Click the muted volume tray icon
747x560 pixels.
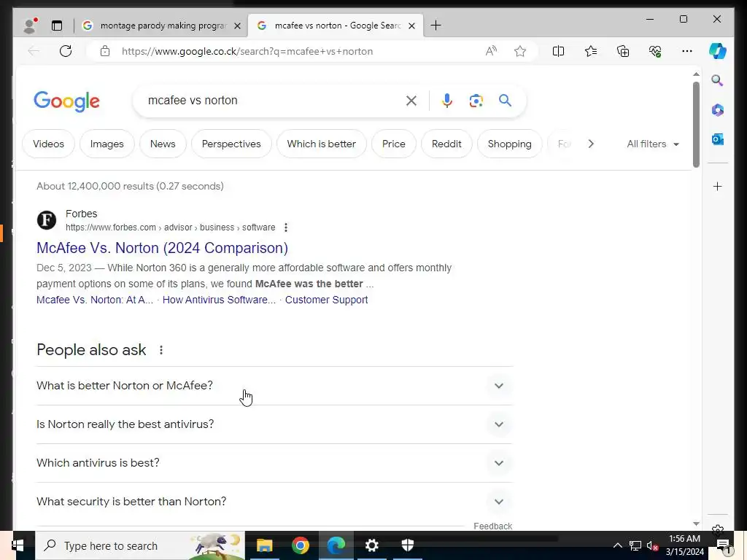pos(651,545)
